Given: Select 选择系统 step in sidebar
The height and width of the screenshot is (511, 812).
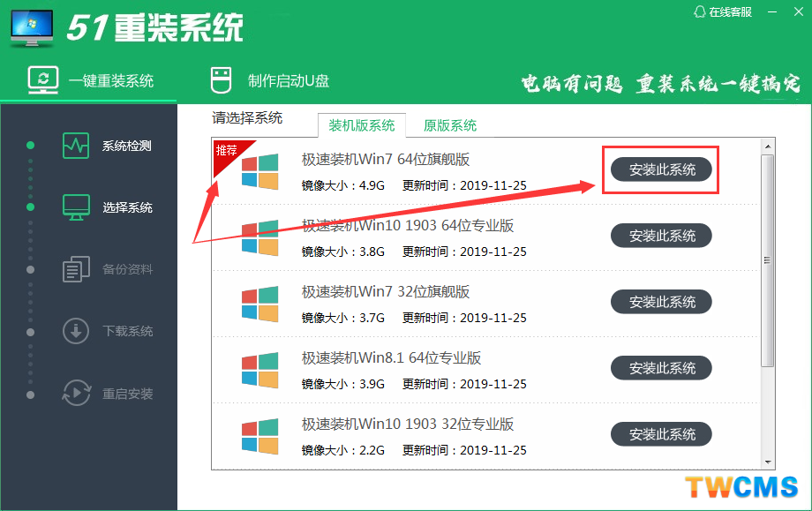Looking at the screenshot, I should click(108, 207).
